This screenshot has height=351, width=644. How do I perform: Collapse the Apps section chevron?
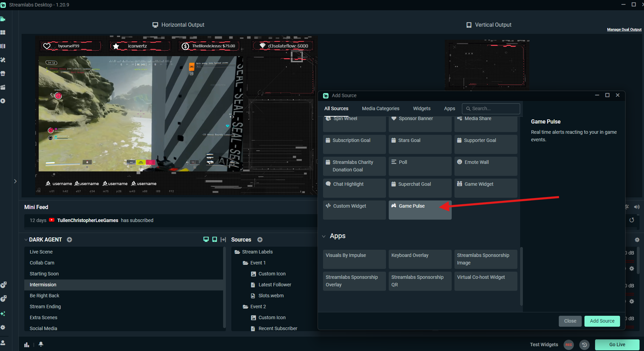324,236
